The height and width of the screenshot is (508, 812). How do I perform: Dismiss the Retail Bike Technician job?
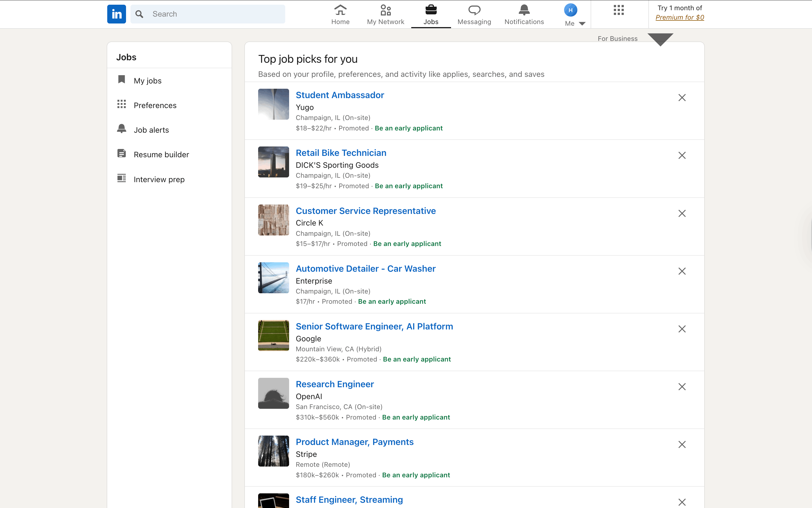tap(682, 156)
